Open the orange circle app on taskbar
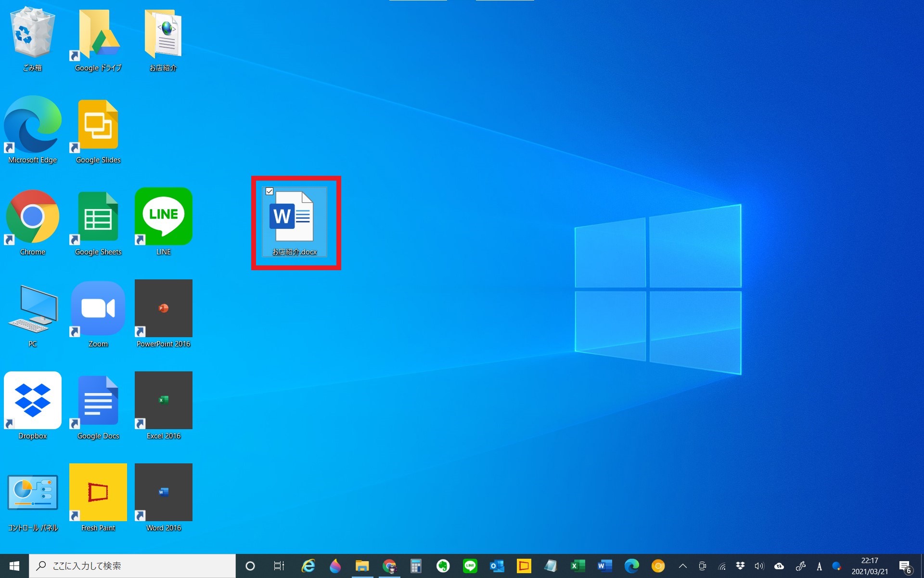924x578 pixels. pos(658,566)
